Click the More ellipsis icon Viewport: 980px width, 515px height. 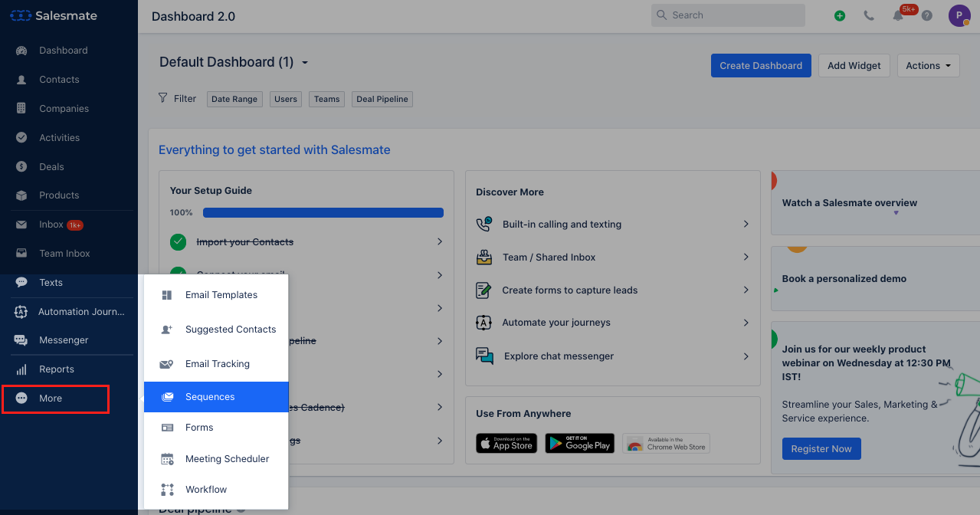(x=21, y=399)
